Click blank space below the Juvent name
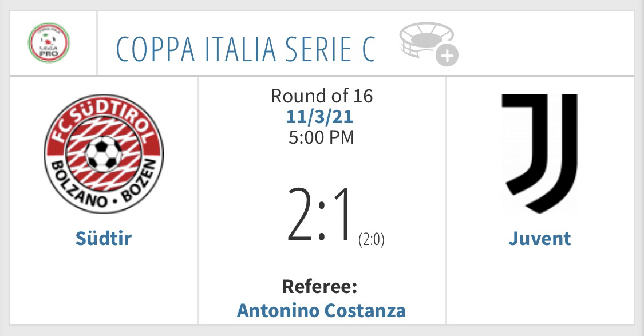This screenshot has width=644, height=336. tap(540, 286)
